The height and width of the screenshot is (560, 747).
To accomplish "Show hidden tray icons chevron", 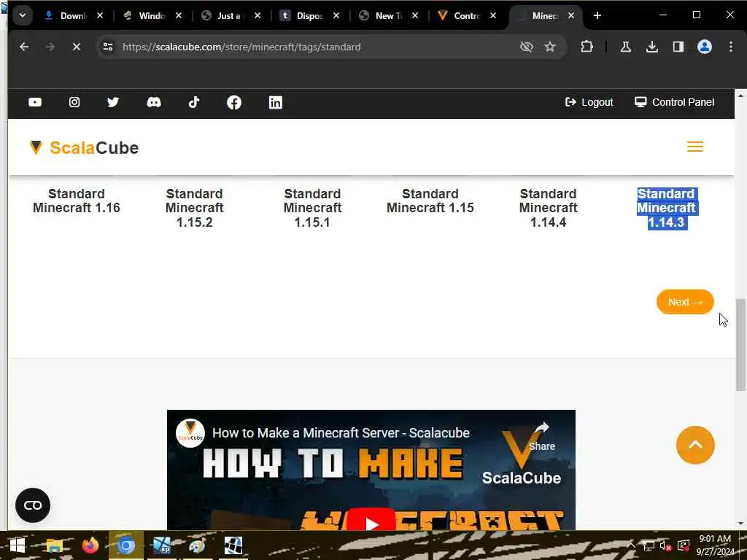I will click(631, 545).
